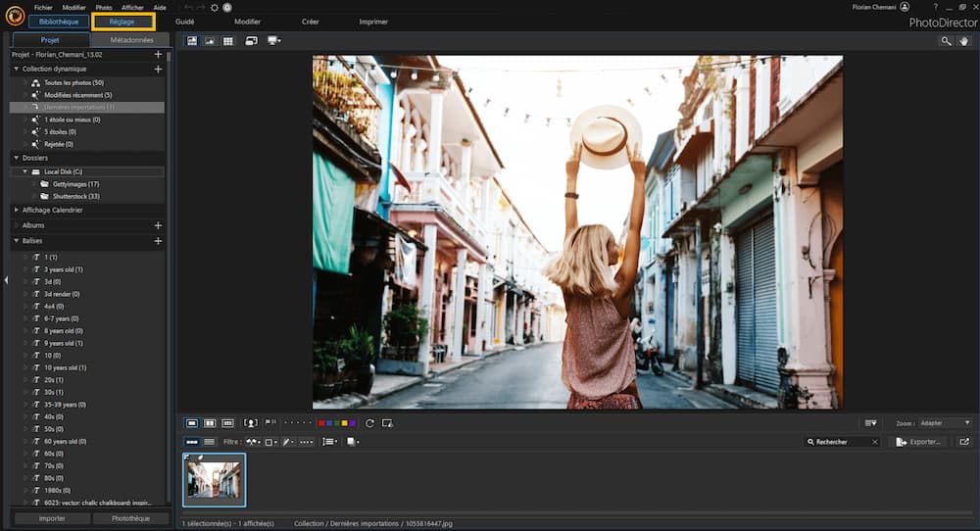Viewport: 980px width, 531px height.
Task: Open the preferences gear icon
Action: coord(215,8)
